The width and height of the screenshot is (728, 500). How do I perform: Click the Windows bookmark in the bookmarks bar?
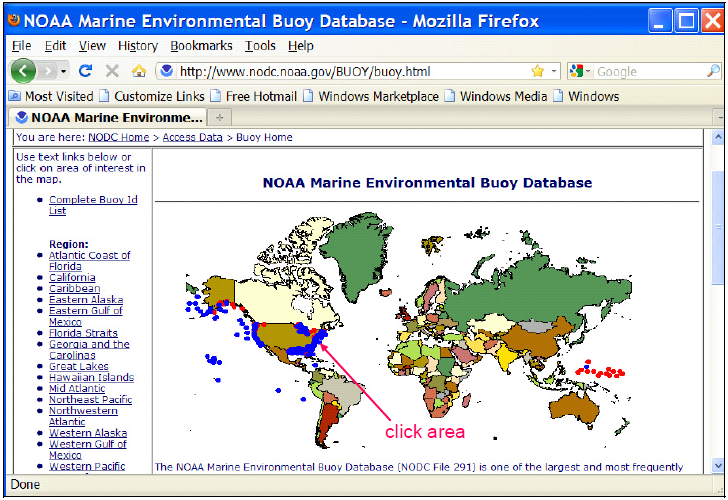pos(586,96)
